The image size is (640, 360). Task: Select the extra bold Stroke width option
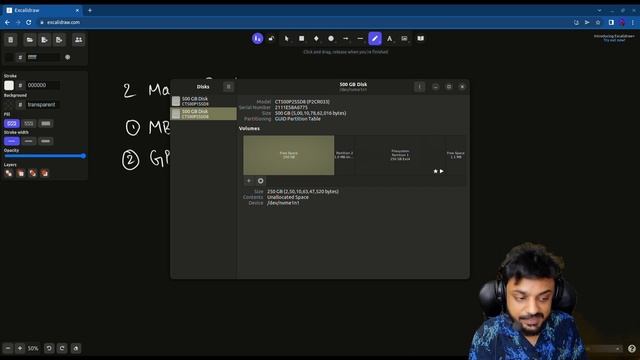click(x=46, y=141)
